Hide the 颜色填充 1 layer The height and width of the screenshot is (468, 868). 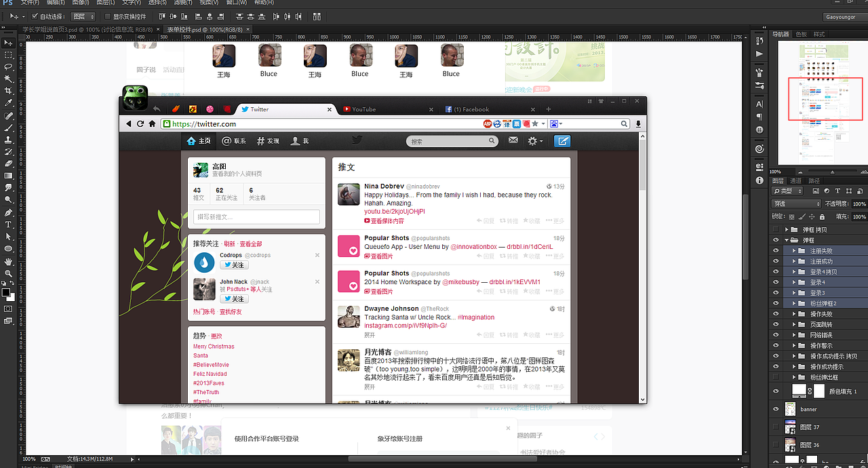(776, 391)
